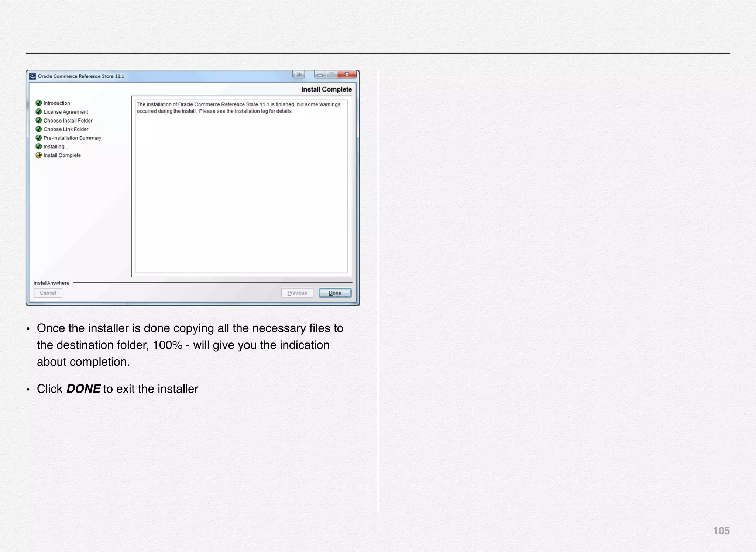Click the Choose Install Folder checkmark icon
756x552 pixels.
[38, 120]
